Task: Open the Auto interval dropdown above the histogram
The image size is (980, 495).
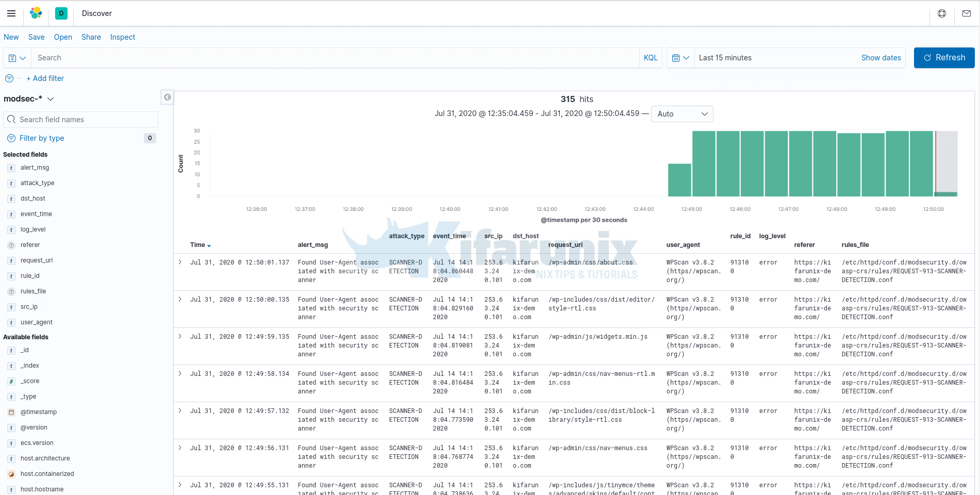Action: pos(682,114)
